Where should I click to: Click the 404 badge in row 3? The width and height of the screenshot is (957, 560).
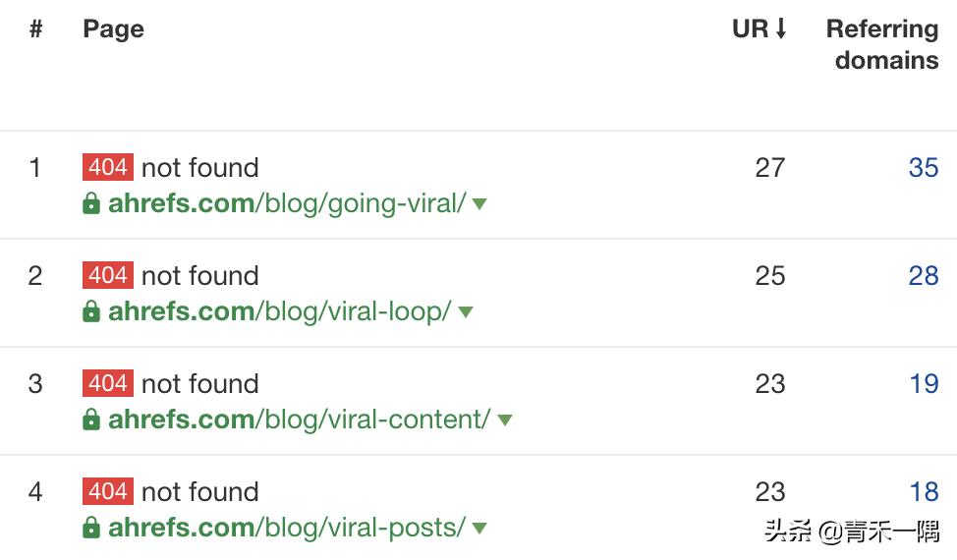coord(108,383)
